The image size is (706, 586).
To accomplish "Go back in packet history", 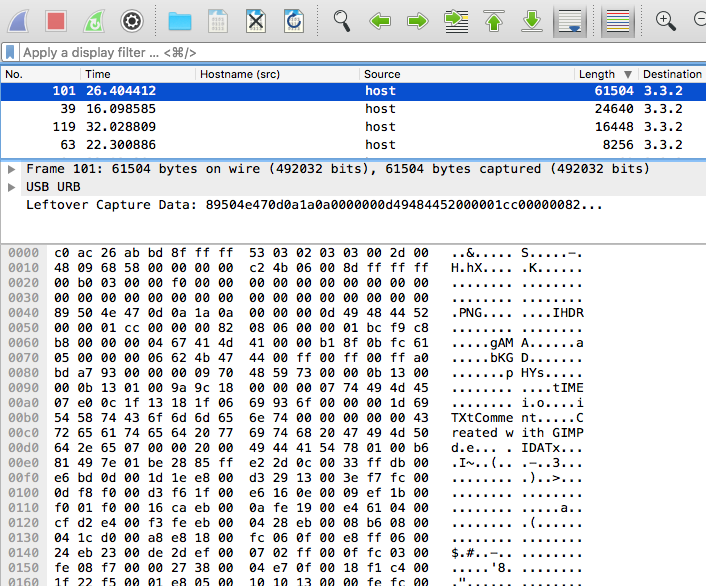I will pyautogui.click(x=380, y=21).
